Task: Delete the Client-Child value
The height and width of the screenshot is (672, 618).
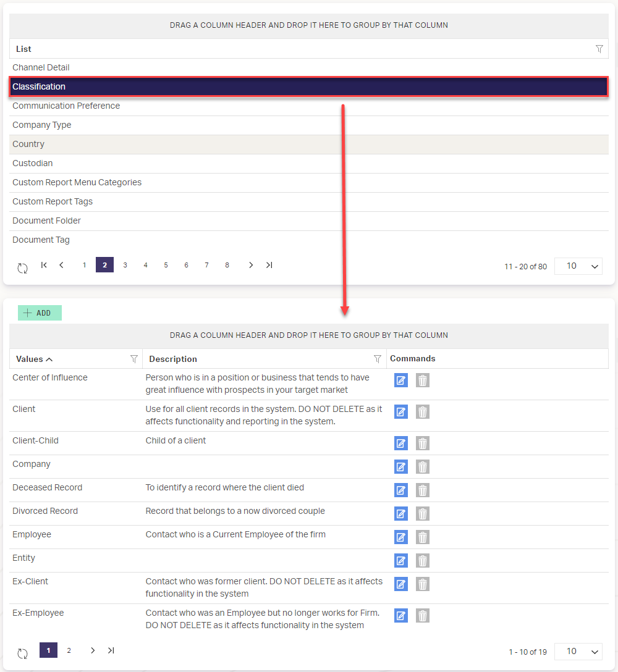Action: coord(423,443)
